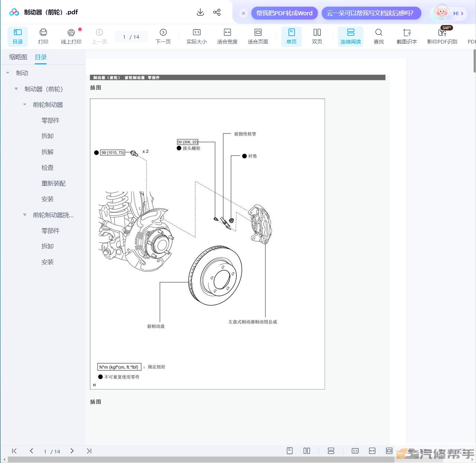This screenshot has width=476, height=463.
Task: Open 安装 under 前轮制动器挠...
Action: pos(47,262)
